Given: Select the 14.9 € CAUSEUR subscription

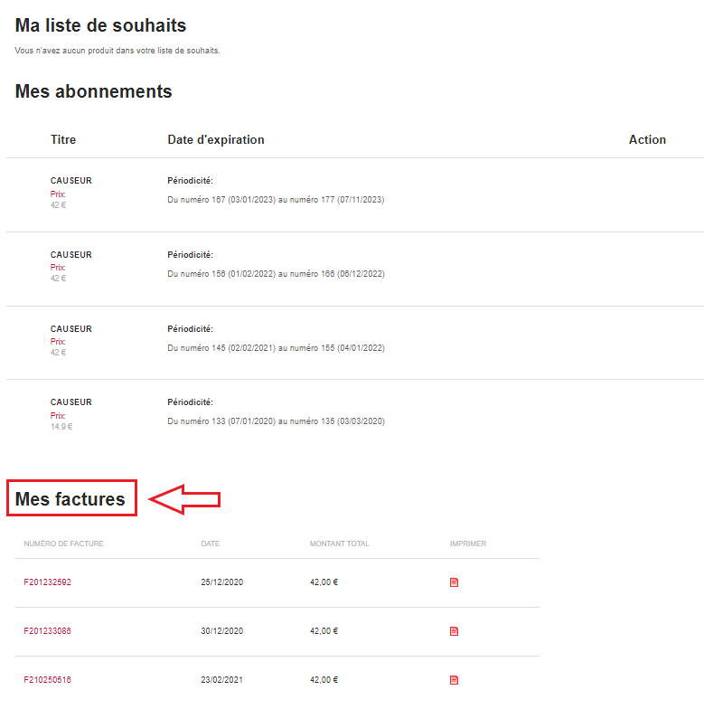Looking at the screenshot, I should 70,402.
